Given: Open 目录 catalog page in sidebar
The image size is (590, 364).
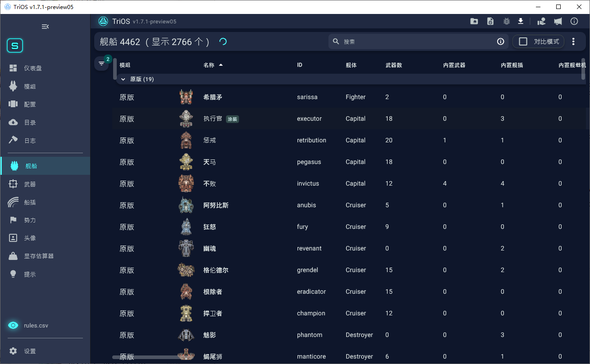Looking at the screenshot, I should click(x=45, y=122).
